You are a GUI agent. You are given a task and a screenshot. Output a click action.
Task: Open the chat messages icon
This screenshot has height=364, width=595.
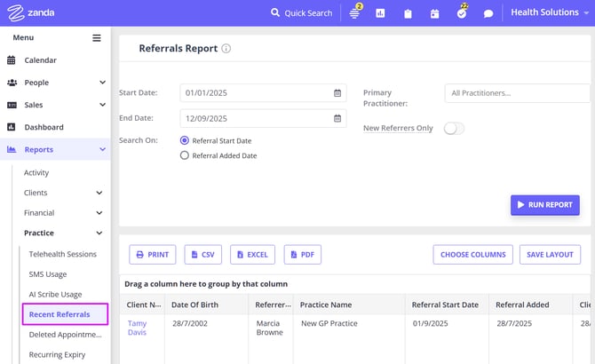coord(488,13)
